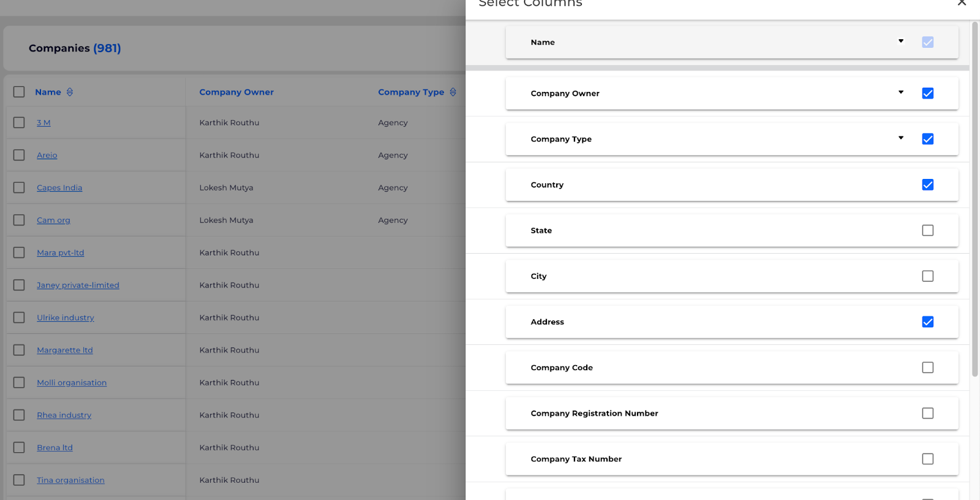
Task: Click Agency type in 3 M row
Action: (393, 123)
